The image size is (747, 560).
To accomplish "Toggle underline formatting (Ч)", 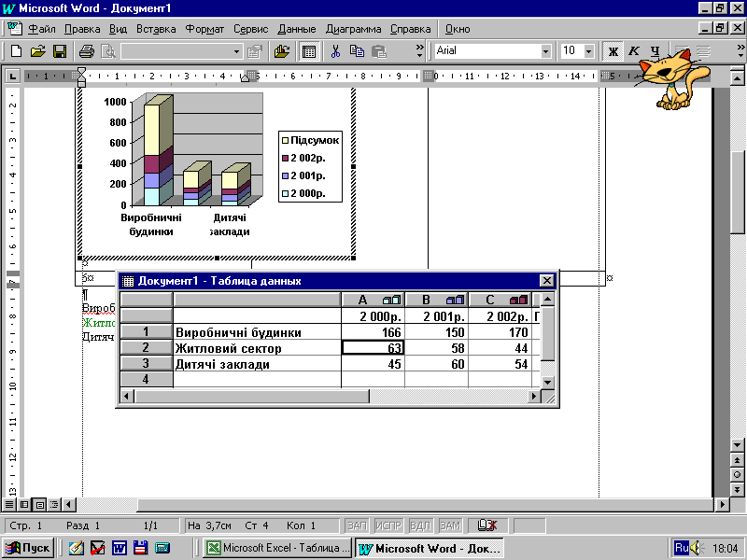I will point(655,51).
